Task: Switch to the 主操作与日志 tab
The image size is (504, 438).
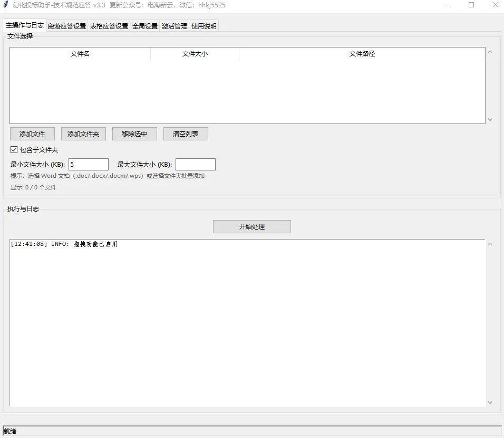Action: (x=25, y=25)
